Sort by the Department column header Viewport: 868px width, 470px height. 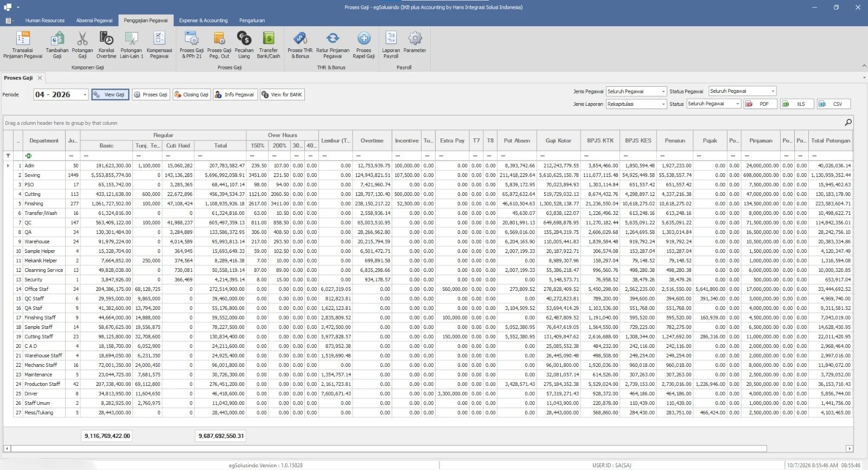pos(44,141)
